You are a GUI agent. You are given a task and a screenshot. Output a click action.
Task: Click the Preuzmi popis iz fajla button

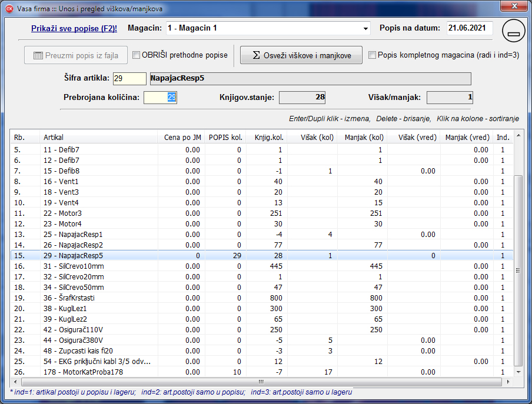point(76,55)
